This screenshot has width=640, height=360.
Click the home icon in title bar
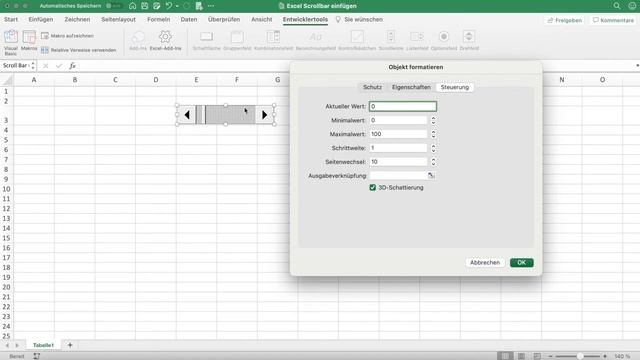pyautogui.click(x=132, y=6)
